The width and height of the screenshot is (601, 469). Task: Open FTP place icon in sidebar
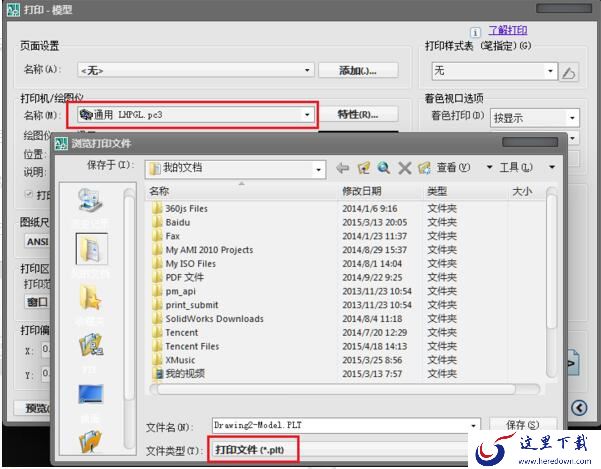click(91, 344)
